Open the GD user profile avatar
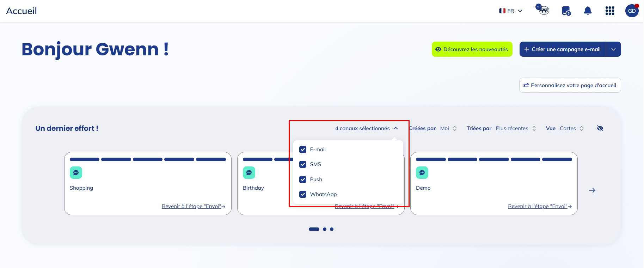 click(632, 11)
